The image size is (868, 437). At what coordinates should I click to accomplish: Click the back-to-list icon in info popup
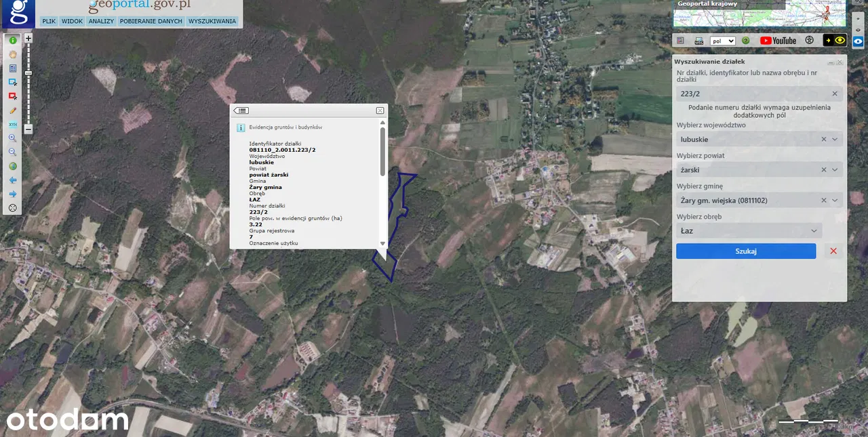241,110
